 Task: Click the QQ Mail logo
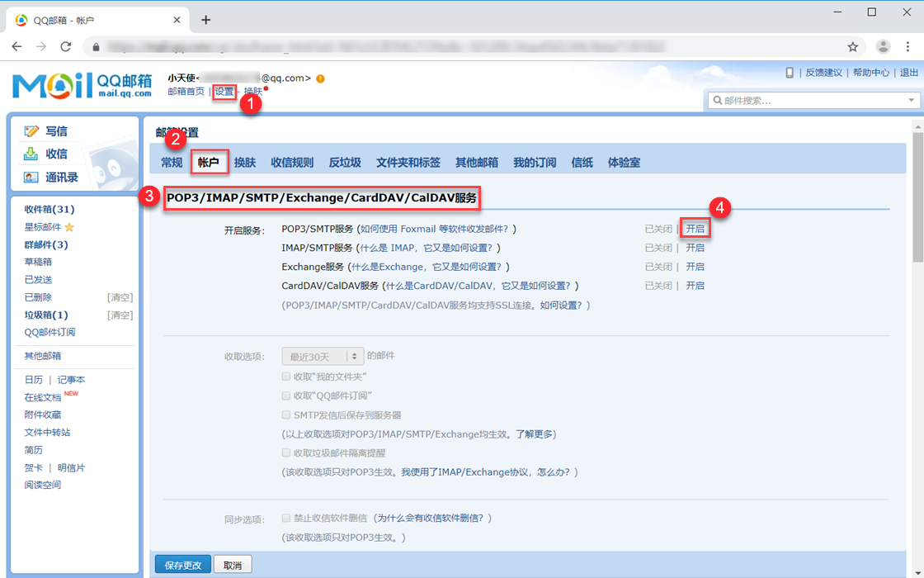coord(82,86)
